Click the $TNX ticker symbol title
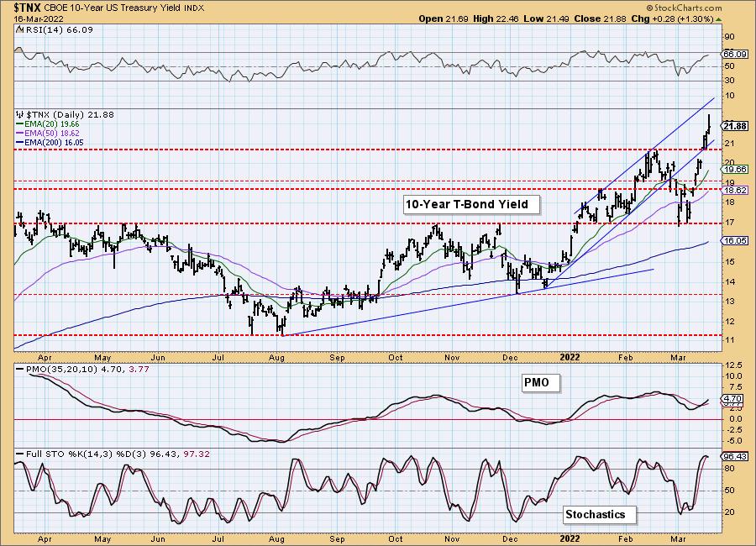 (28, 8)
